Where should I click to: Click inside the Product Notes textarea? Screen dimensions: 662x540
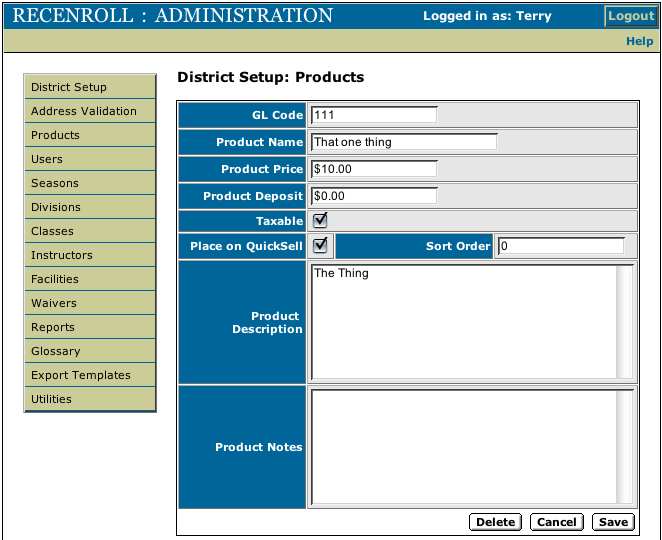tap(463, 446)
